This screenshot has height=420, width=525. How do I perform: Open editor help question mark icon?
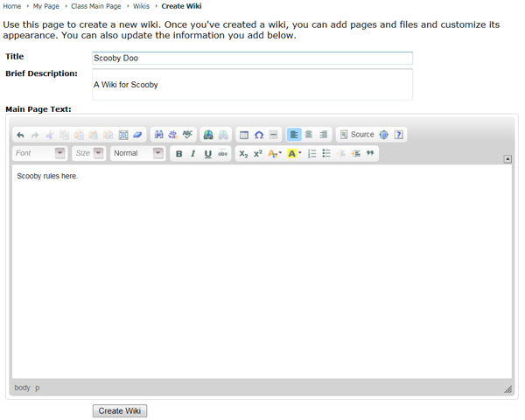click(x=398, y=135)
